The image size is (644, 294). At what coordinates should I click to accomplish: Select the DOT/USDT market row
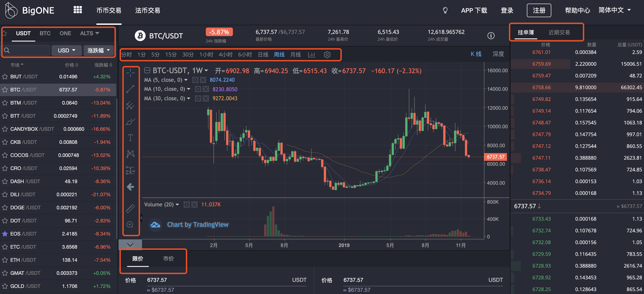58,221
